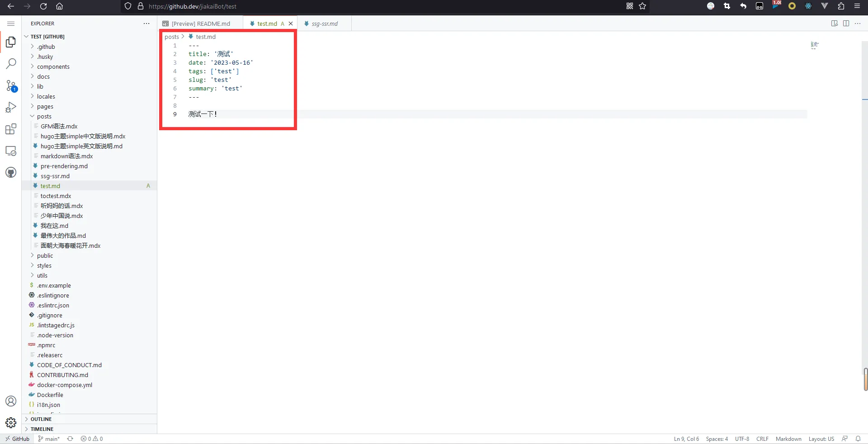Click the feedback icon in status bar
The height and width of the screenshot is (444, 868).
pyautogui.click(x=844, y=439)
